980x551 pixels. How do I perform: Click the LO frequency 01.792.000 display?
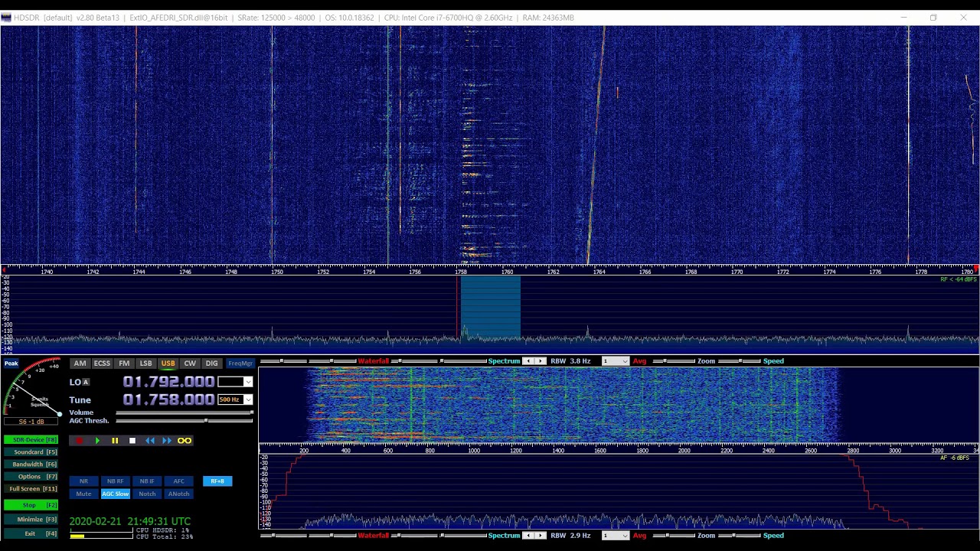tap(168, 382)
